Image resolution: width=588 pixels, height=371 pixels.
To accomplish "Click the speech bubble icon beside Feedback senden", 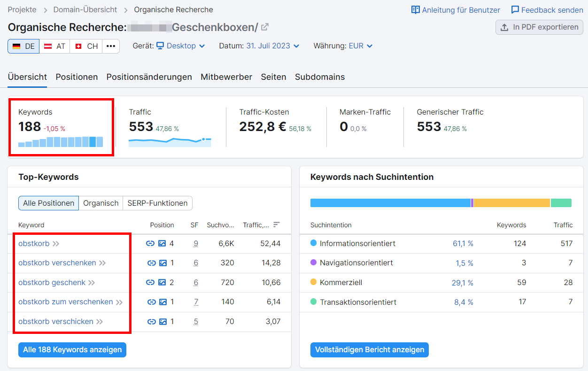I will [514, 9].
